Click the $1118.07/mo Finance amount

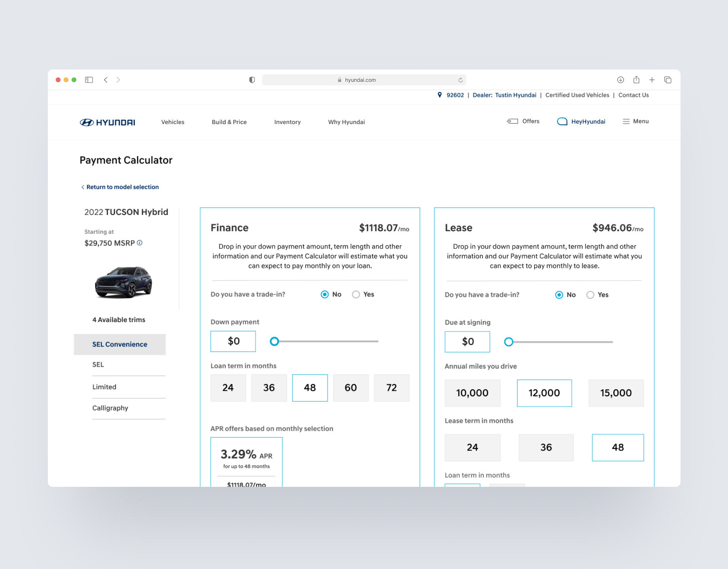point(384,228)
